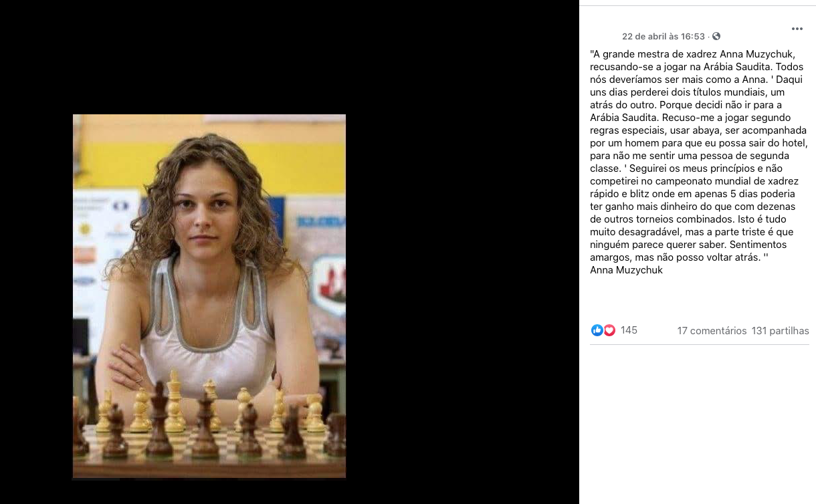The width and height of the screenshot is (816, 504).
Task: Open the 145 reactions list
Action: (x=629, y=330)
